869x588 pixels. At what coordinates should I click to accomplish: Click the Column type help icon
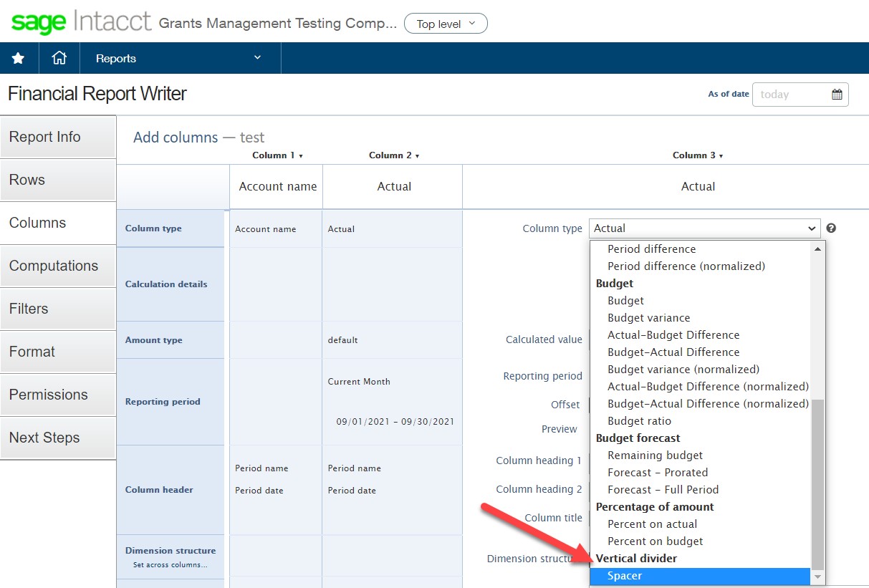coord(831,228)
